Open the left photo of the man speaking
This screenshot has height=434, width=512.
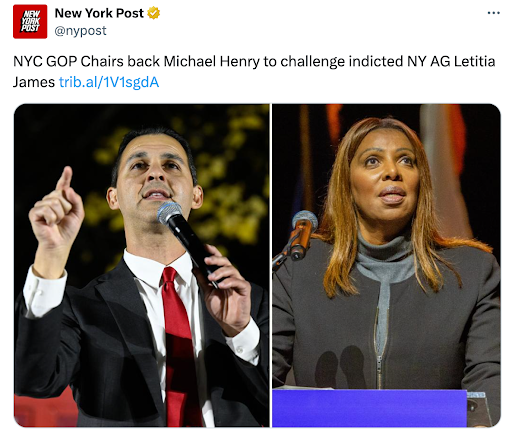(142, 265)
